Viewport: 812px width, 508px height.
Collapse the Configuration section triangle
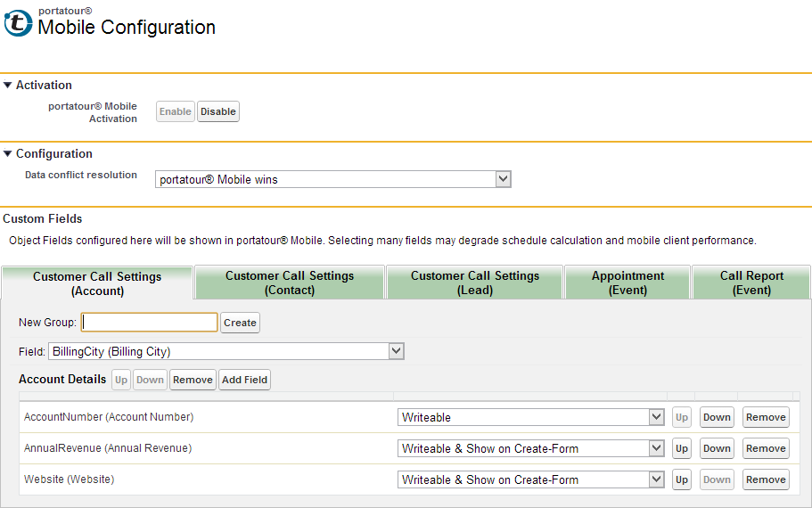[7, 154]
